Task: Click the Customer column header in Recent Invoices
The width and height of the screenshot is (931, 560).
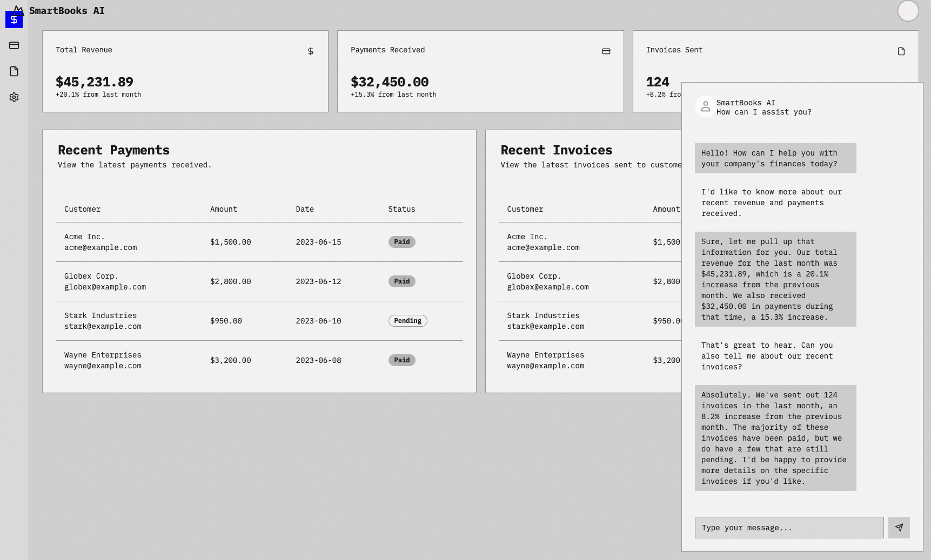Action: point(525,209)
